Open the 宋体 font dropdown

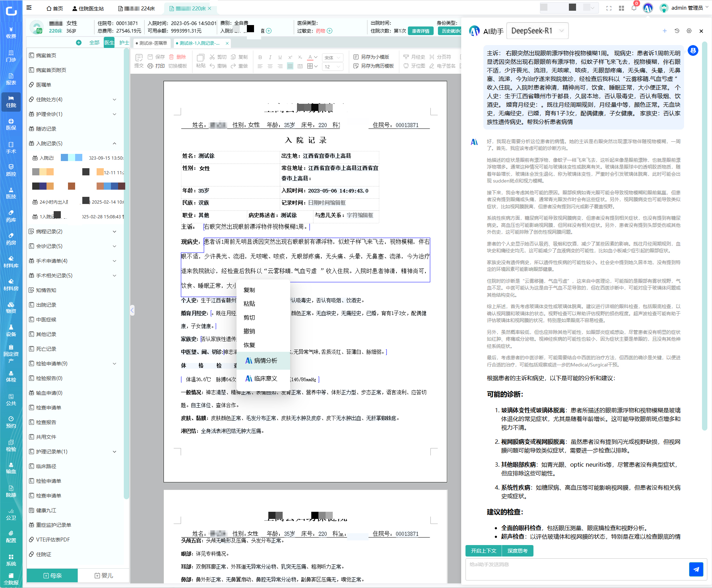tap(333, 57)
